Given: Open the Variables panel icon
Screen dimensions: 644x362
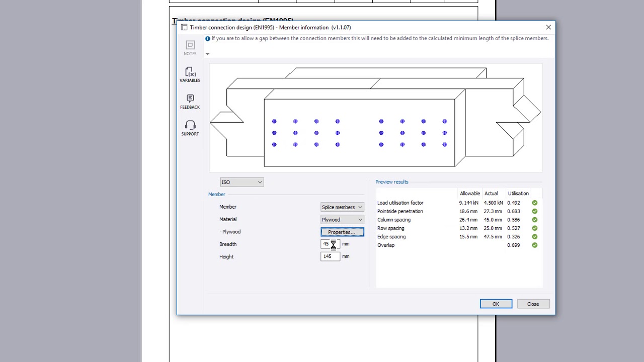Looking at the screenshot, I should [x=190, y=71].
